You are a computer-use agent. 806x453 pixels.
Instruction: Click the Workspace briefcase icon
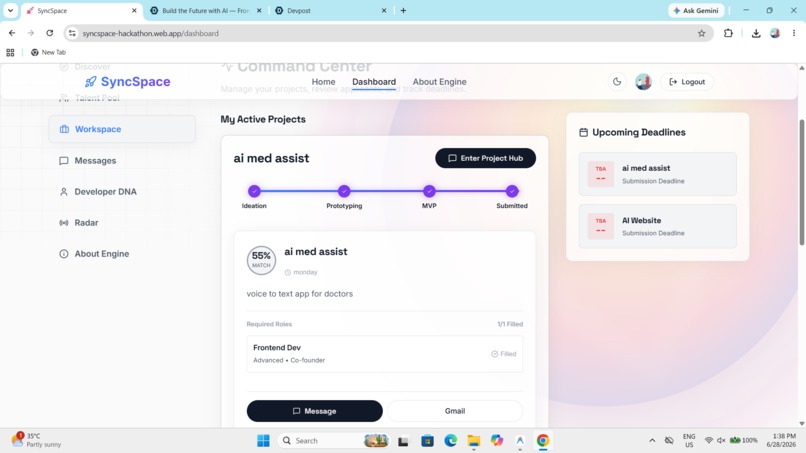click(64, 129)
